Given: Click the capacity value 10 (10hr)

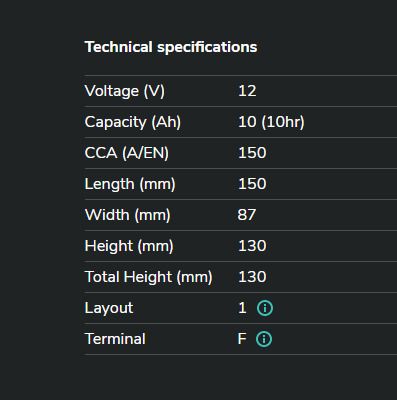Looking at the screenshot, I should coord(271,122).
